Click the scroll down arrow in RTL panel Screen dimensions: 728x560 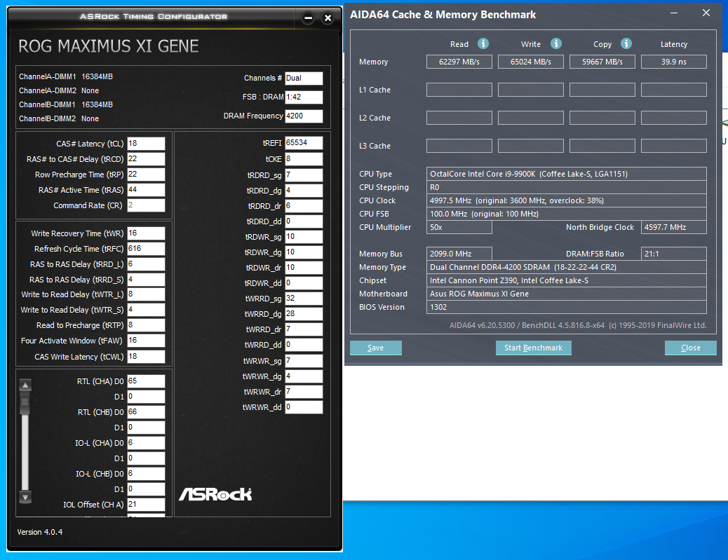pyautogui.click(x=25, y=498)
